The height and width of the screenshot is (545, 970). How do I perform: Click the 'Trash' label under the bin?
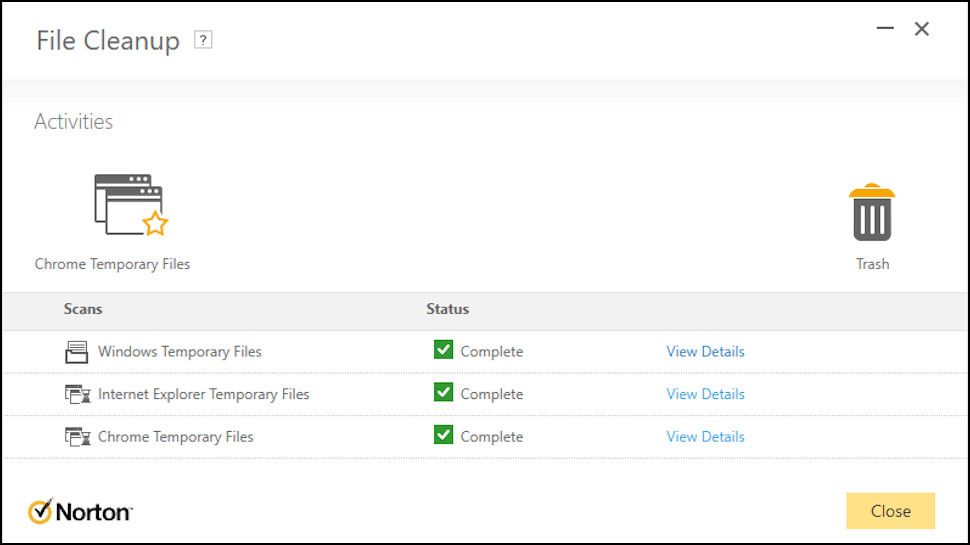point(872,264)
